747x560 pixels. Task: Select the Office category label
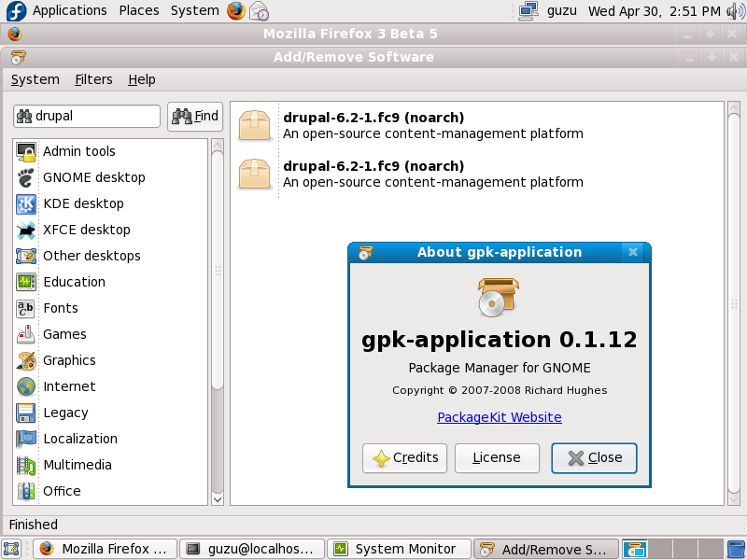(x=62, y=492)
